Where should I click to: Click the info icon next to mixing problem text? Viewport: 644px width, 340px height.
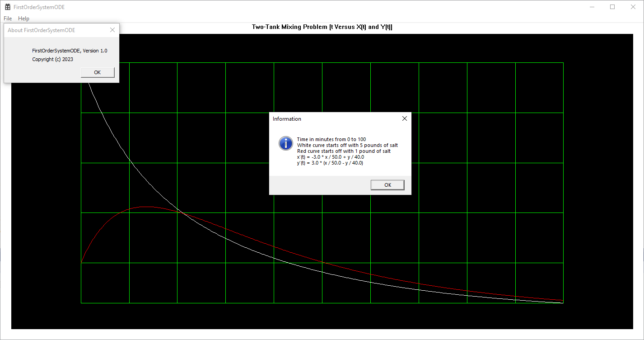[x=285, y=143]
